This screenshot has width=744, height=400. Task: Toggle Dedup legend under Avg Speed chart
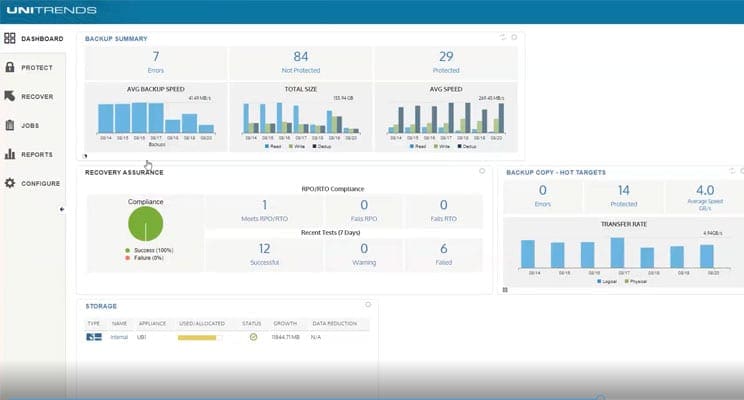tap(467, 146)
